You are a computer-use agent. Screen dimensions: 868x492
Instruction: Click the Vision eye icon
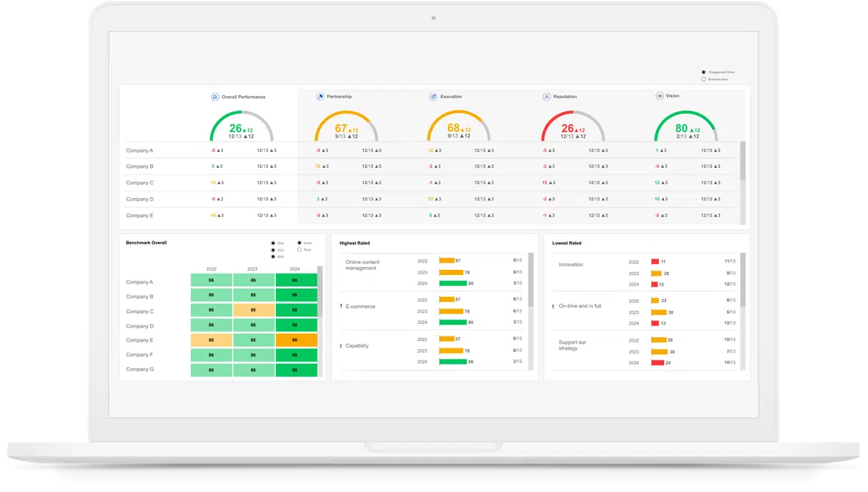coord(659,96)
